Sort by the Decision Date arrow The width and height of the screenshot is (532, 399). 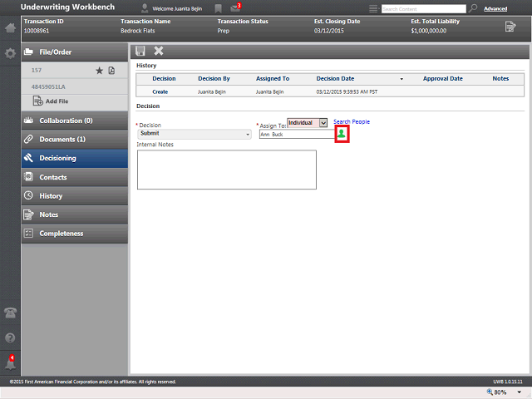pyautogui.click(x=401, y=79)
